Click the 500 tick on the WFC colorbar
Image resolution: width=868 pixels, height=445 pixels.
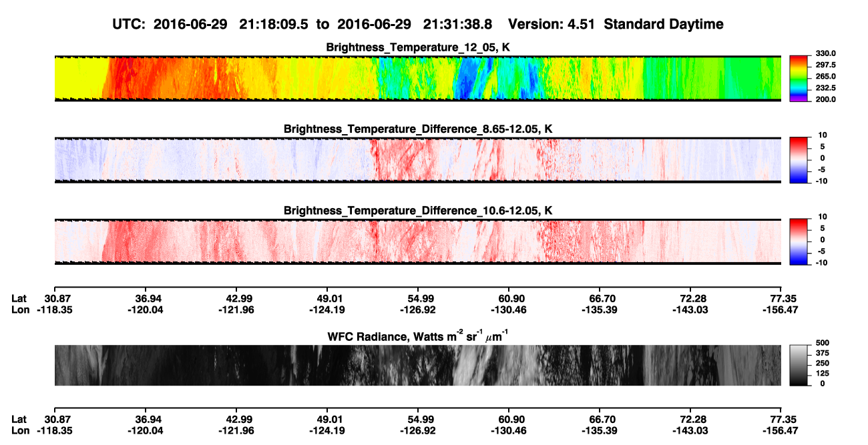pyautogui.click(x=822, y=343)
